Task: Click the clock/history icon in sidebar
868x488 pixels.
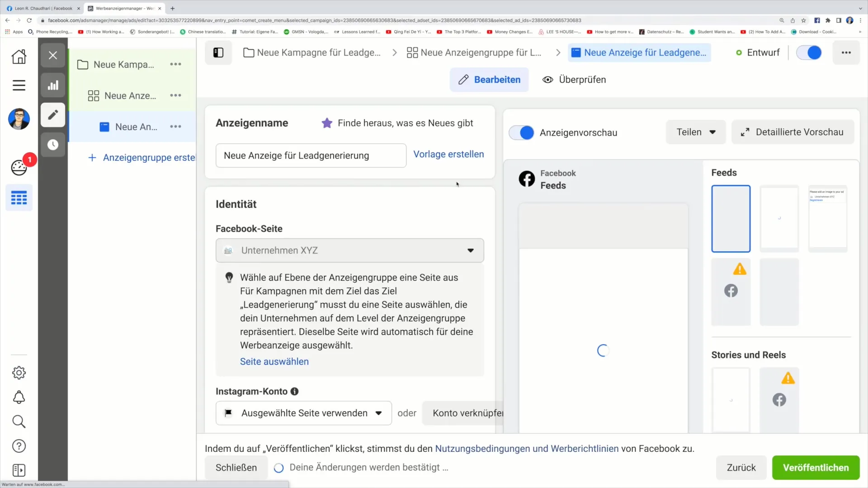Action: (52, 145)
